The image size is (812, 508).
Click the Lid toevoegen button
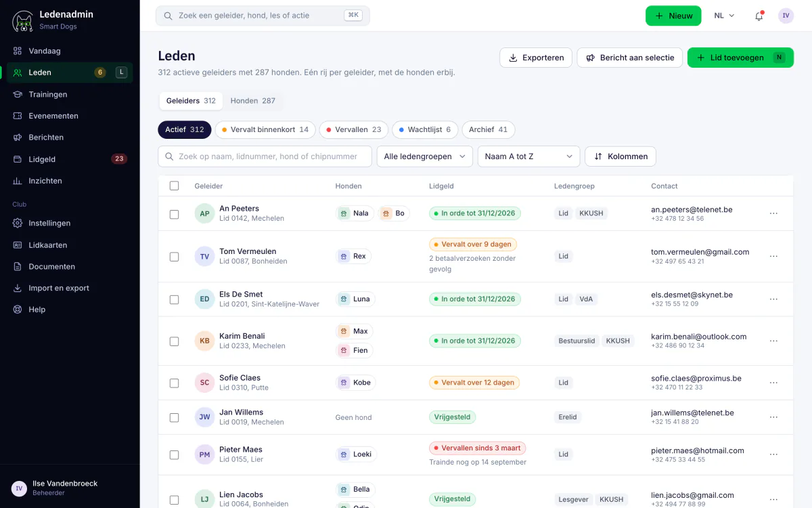coord(740,58)
